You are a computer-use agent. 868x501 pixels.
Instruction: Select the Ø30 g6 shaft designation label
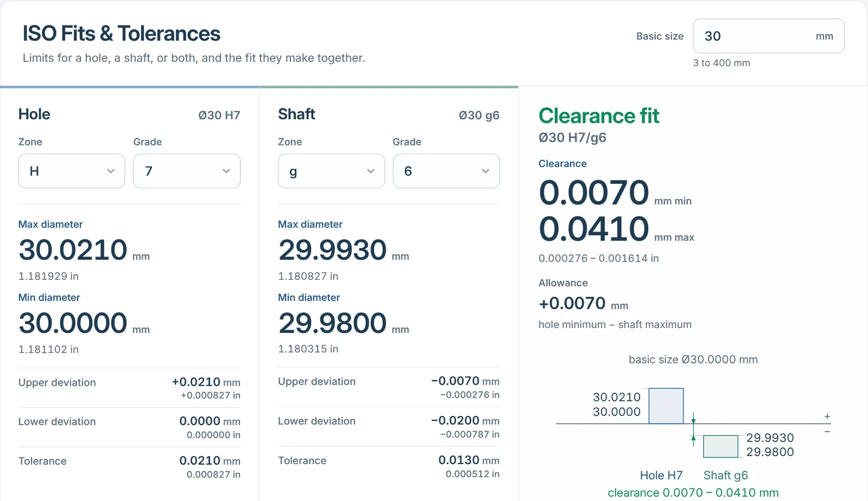click(479, 115)
